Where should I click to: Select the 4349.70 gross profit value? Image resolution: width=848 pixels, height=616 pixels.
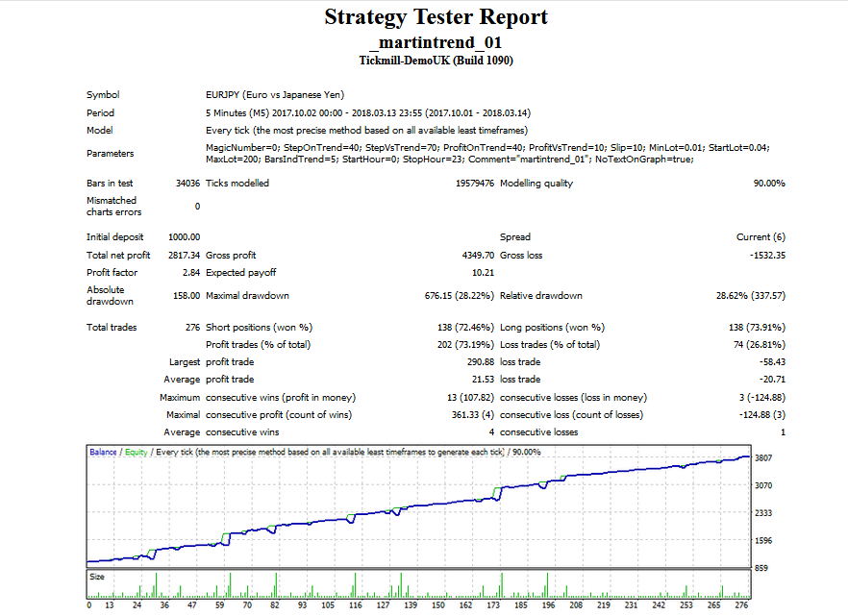[x=478, y=255]
